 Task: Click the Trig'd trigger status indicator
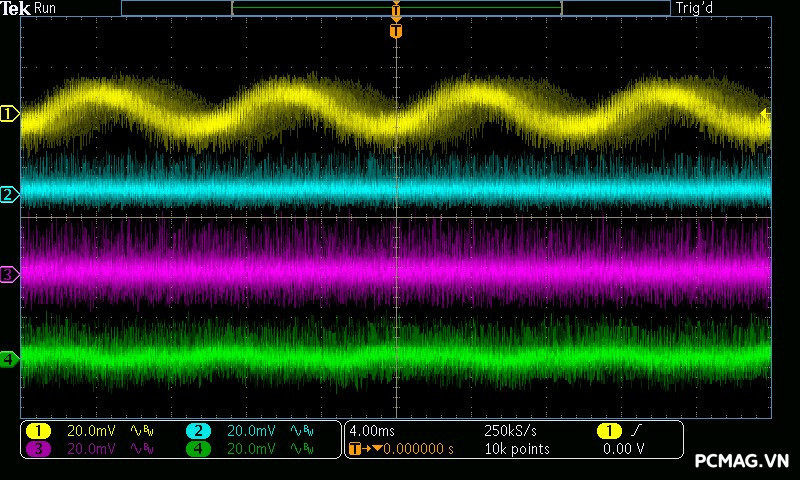pos(696,8)
